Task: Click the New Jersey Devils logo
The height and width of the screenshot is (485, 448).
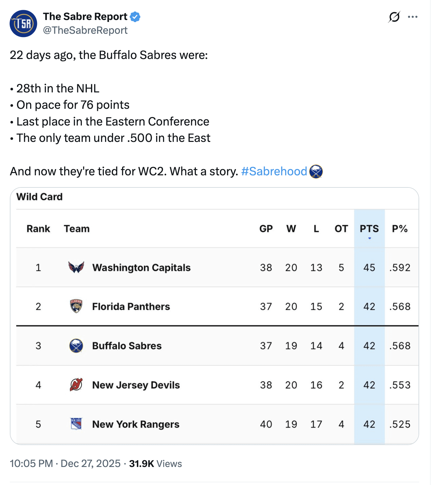Action: pyautogui.click(x=76, y=385)
